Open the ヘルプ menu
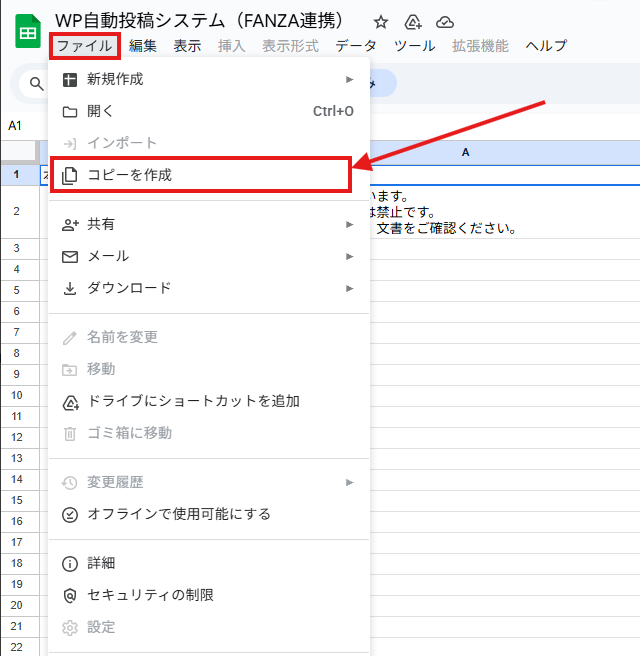640x656 pixels. tap(546, 46)
